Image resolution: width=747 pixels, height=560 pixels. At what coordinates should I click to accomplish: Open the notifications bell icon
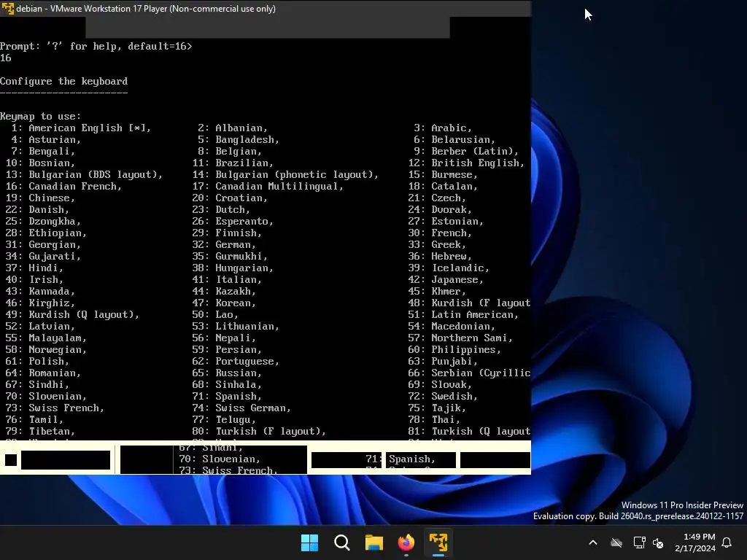(x=727, y=542)
